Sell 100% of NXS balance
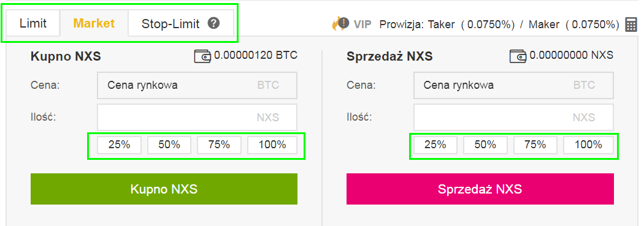 (x=588, y=145)
